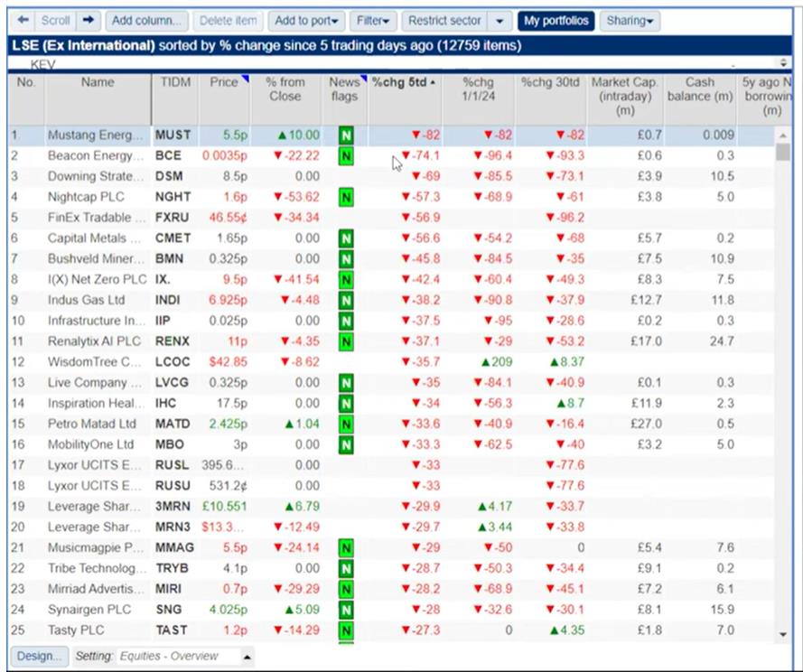Select the FXRU ticker cell
The height and width of the screenshot is (672, 803).
[x=172, y=218]
